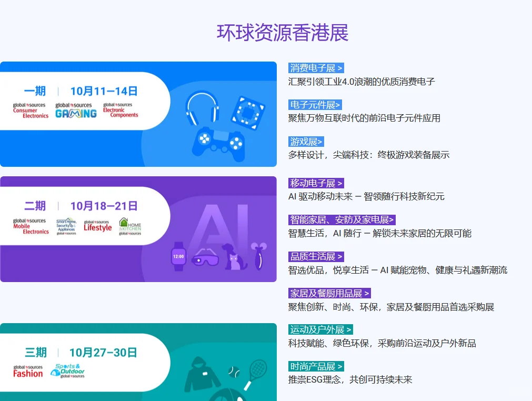This screenshot has height=401, width=532.
Task: Click the Sports & Outdoor logo
Action: click(67, 370)
